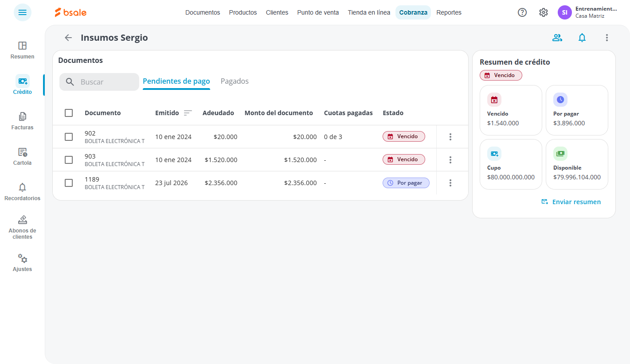Open the Cobranza top menu
Viewport: 630px width, 364px height.
tap(413, 12)
